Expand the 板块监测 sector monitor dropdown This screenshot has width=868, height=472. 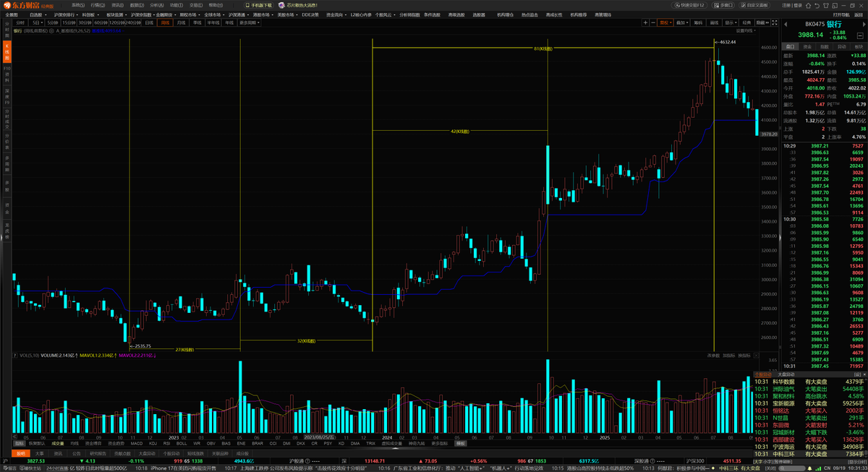[x=117, y=14]
